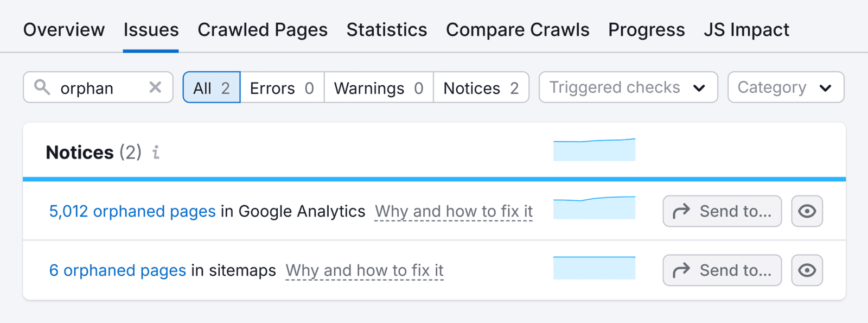The width and height of the screenshot is (868, 323).
Task: Hide the sitemaps orphaned pages issue via eye icon
Action: (x=807, y=270)
